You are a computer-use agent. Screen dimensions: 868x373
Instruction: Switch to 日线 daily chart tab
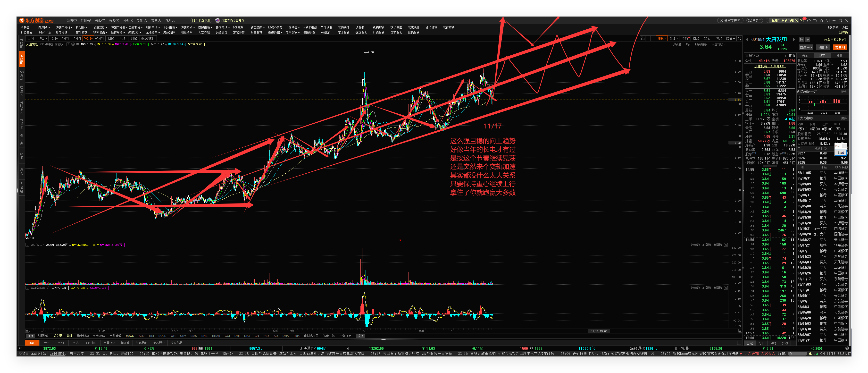coord(111,38)
